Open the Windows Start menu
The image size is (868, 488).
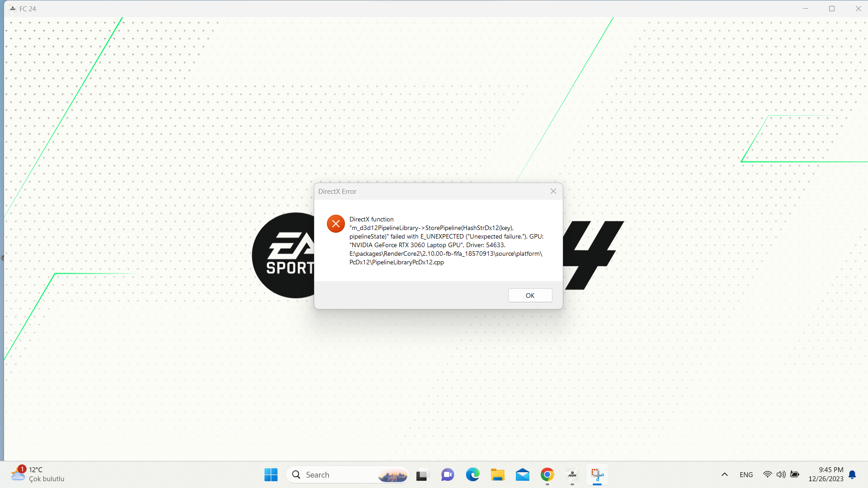tap(271, 475)
